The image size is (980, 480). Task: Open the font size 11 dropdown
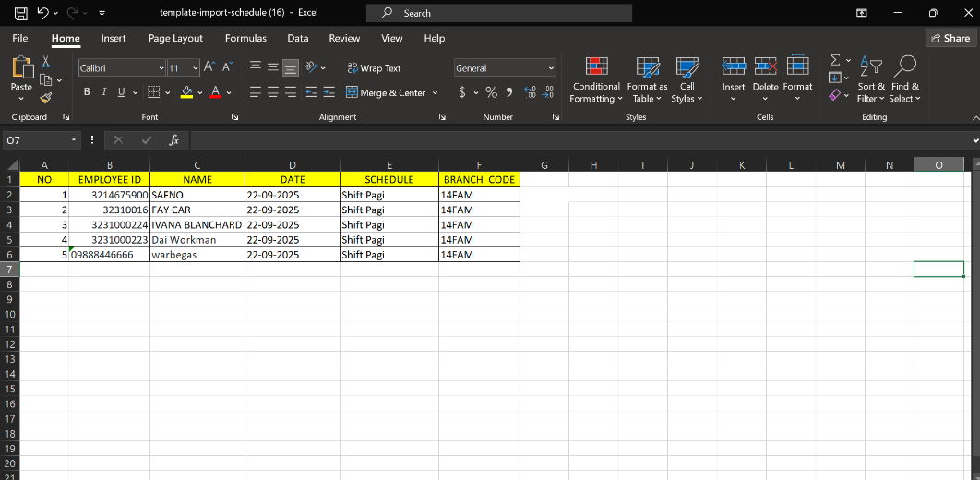pos(195,67)
